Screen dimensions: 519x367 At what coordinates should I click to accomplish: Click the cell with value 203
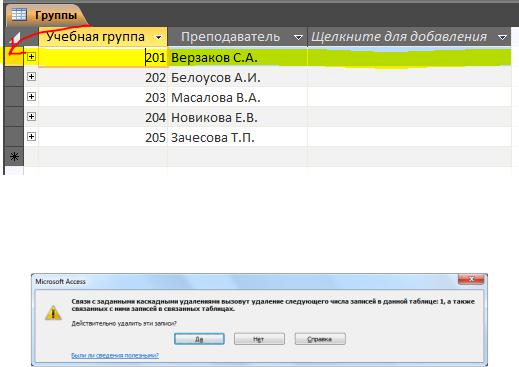click(x=103, y=97)
